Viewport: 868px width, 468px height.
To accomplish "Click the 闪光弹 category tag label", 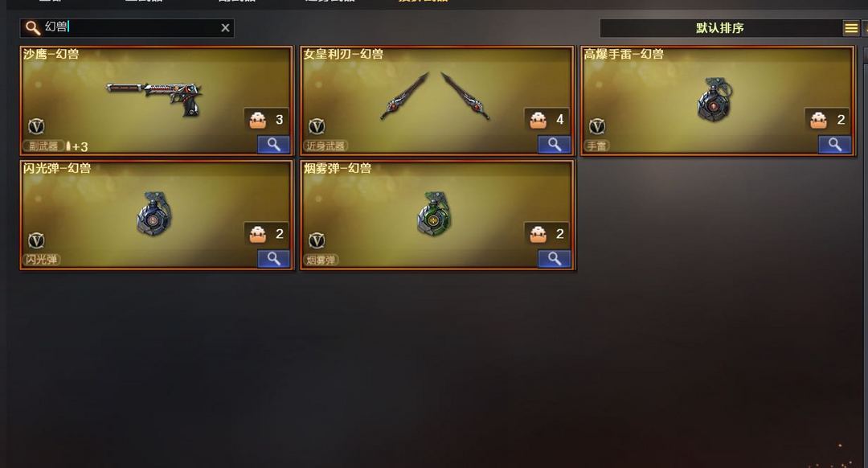I will [x=42, y=259].
